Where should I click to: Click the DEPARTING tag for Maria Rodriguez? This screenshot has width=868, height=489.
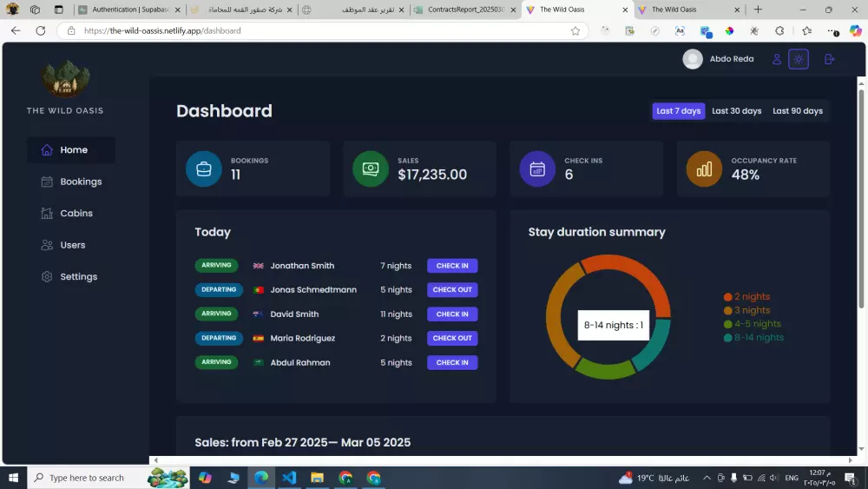[x=219, y=338]
